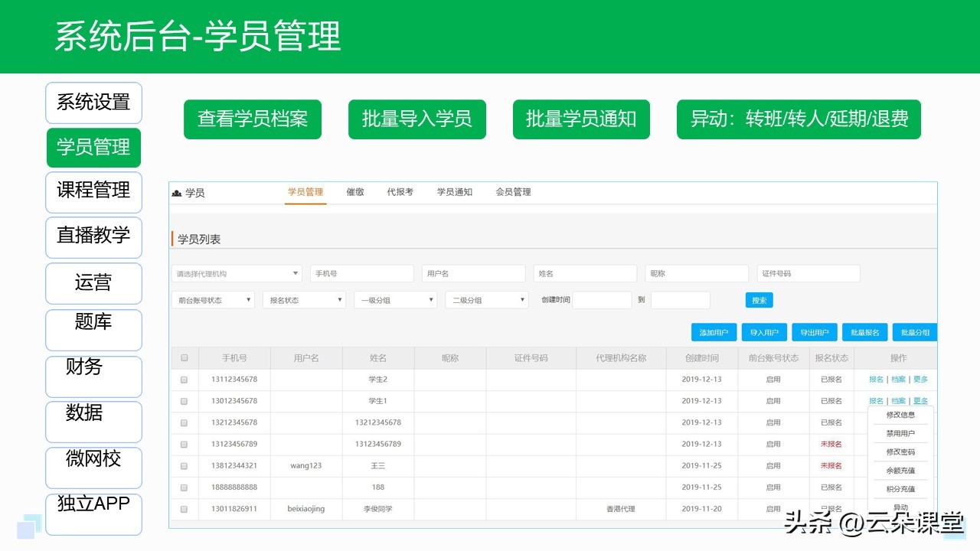The height and width of the screenshot is (551, 980).
Task: Click the 姓名 search input field
Action: click(584, 272)
